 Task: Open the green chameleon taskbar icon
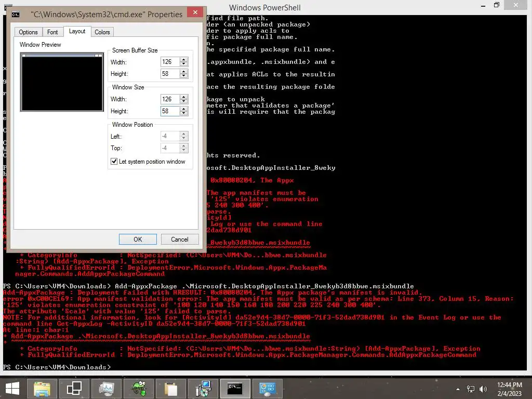pos(139,389)
